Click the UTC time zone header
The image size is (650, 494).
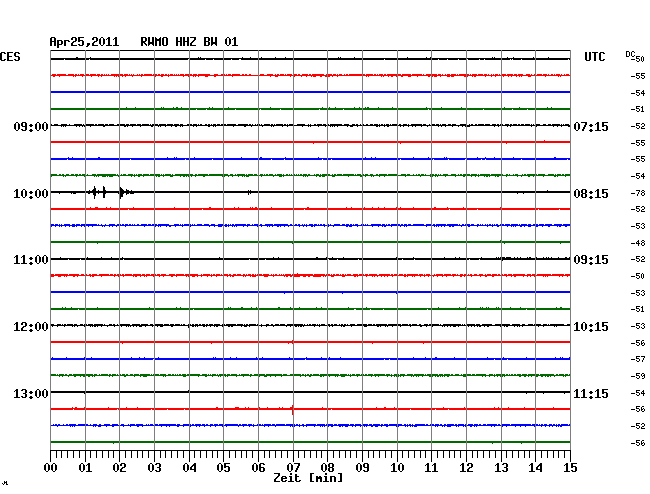point(594,57)
